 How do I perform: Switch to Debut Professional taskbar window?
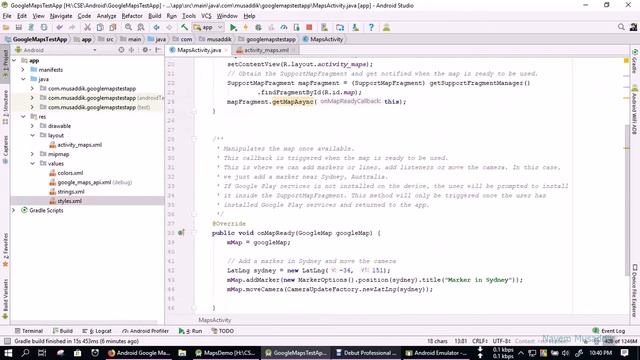(x=366, y=353)
